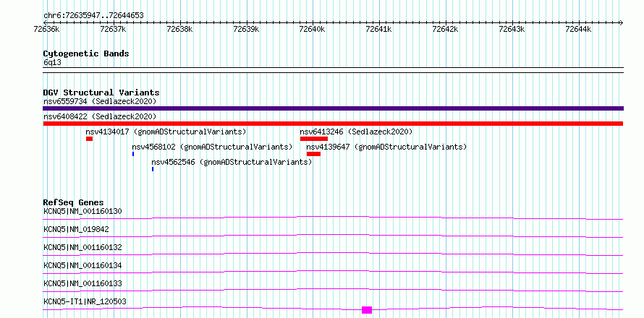Select the nsv6413246 red variant block
The image size is (644, 318).
314,139
